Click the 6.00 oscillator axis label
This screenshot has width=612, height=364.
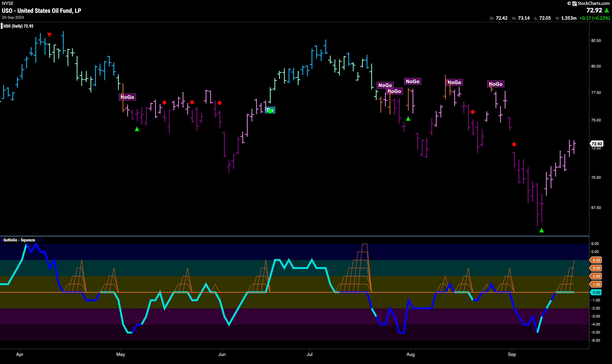coord(595,244)
